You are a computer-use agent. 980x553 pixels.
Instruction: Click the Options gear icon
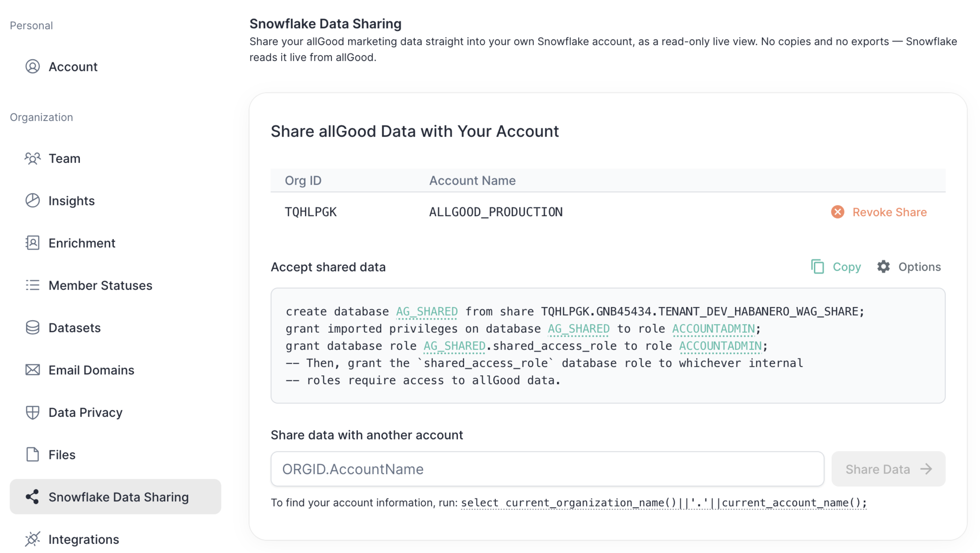pos(883,267)
